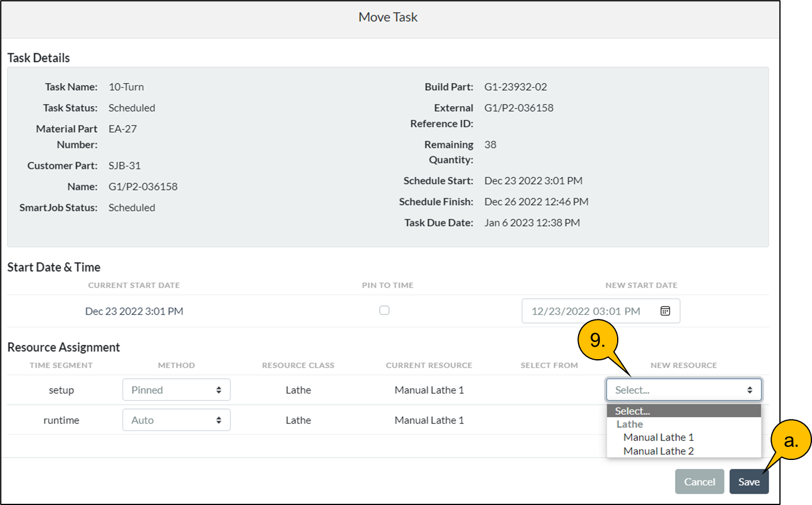Click the Material Part Number value EA-27
812x505 pixels.
point(123,129)
